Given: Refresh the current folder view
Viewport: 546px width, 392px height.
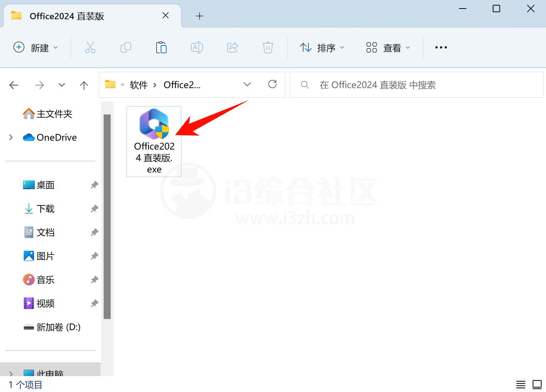Looking at the screenshot, I should (272, 84).
